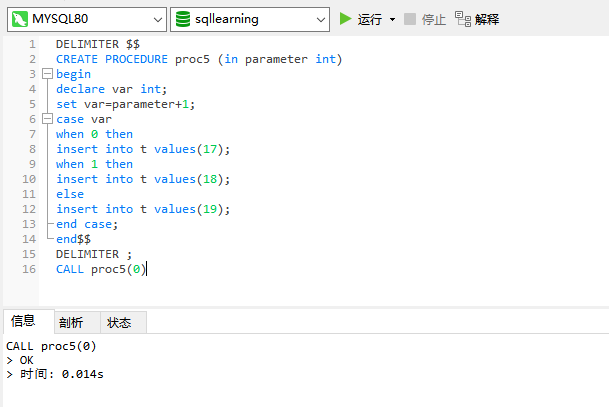The width and height of the screenshot is (609, 407).
Task: Click the 'when 0 then' line
Action: 94,134
